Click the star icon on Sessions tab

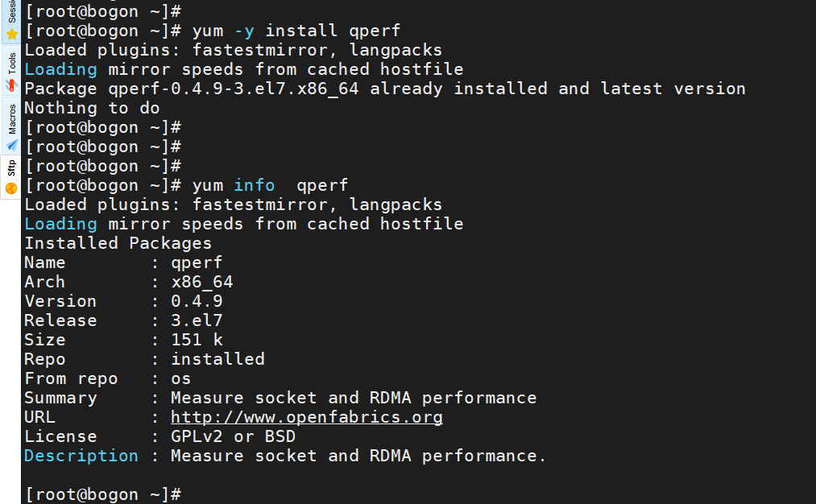click(x=11, y=35)
